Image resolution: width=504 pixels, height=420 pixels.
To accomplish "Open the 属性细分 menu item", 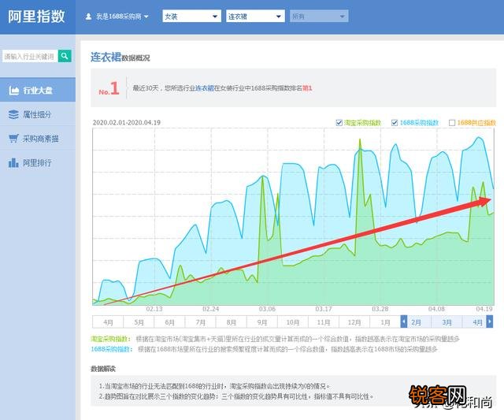I will point(38,114).
